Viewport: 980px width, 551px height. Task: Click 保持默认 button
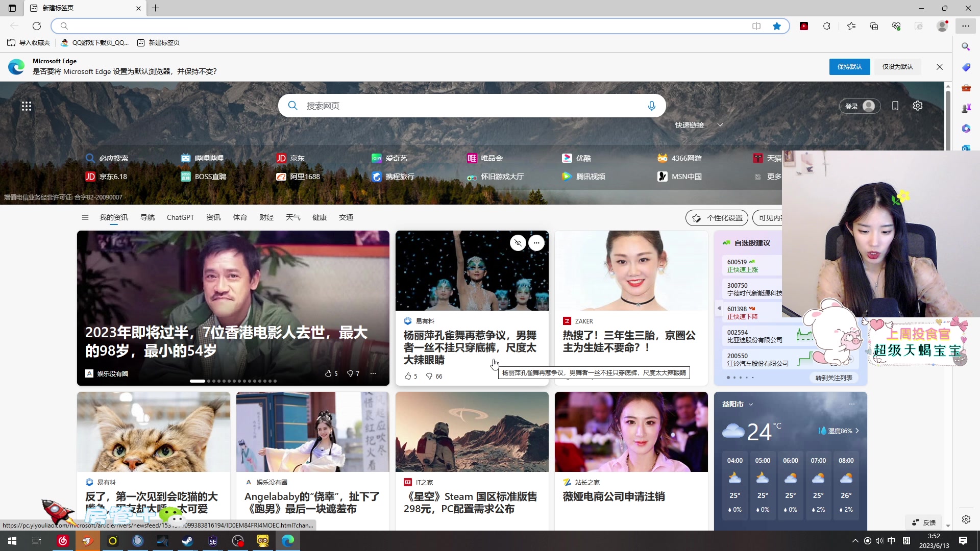[849, 67]
